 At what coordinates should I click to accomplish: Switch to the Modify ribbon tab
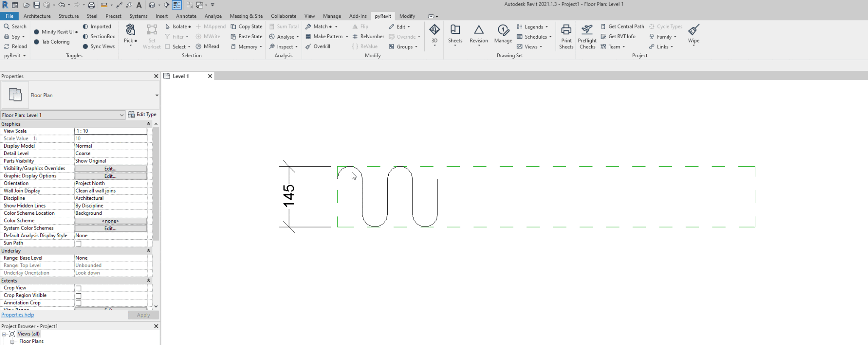point(407,16)
